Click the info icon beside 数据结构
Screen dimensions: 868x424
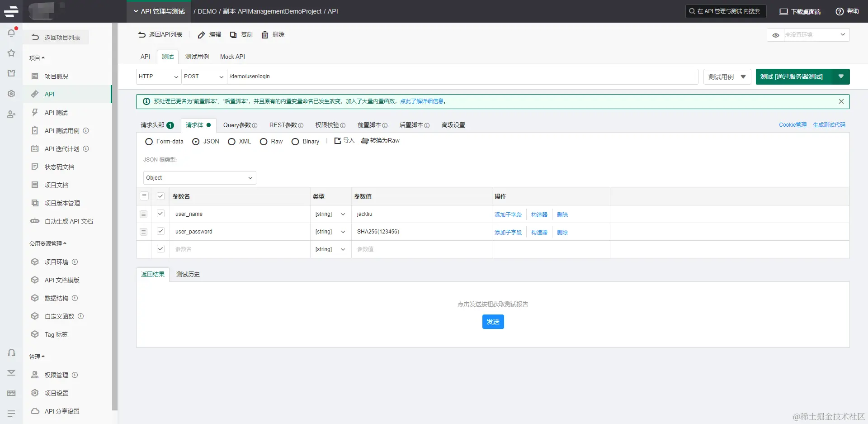coord(75,298)
